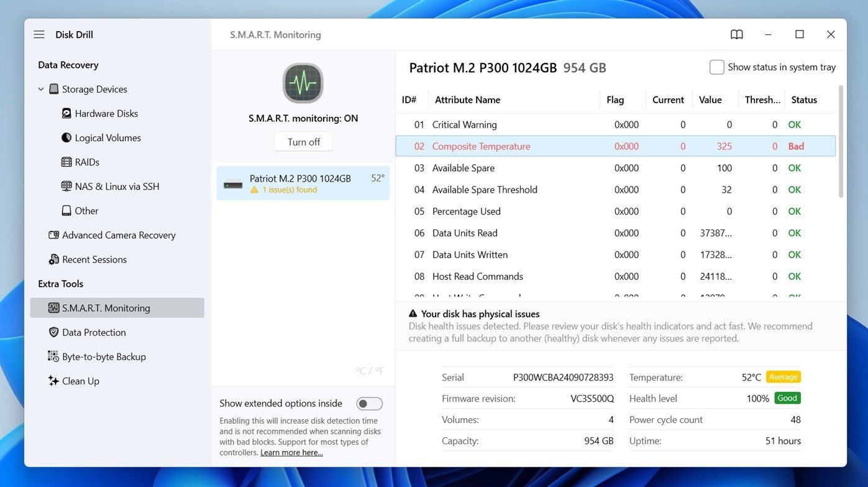
Task: Toggle Show extended options inside switch
Action: 369,404
